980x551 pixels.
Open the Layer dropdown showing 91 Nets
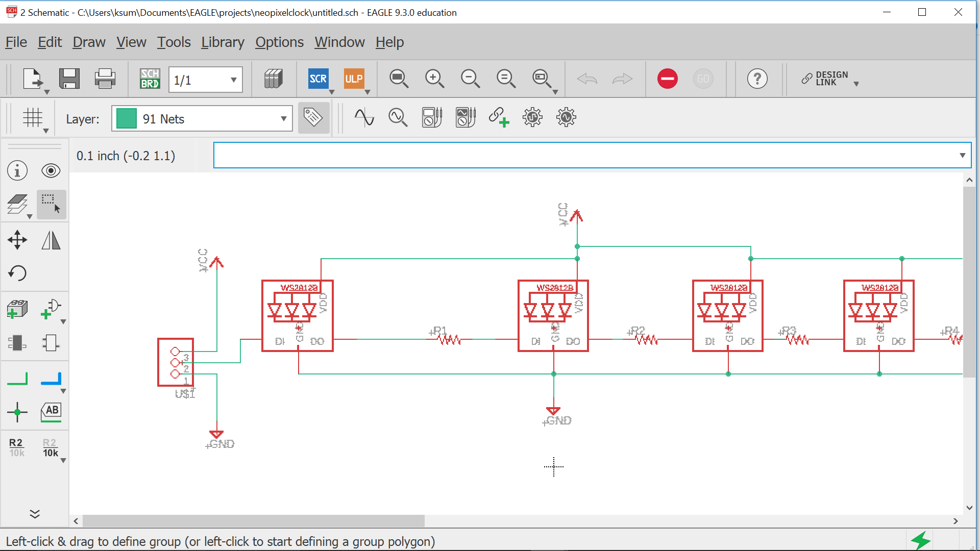[202, 119]
